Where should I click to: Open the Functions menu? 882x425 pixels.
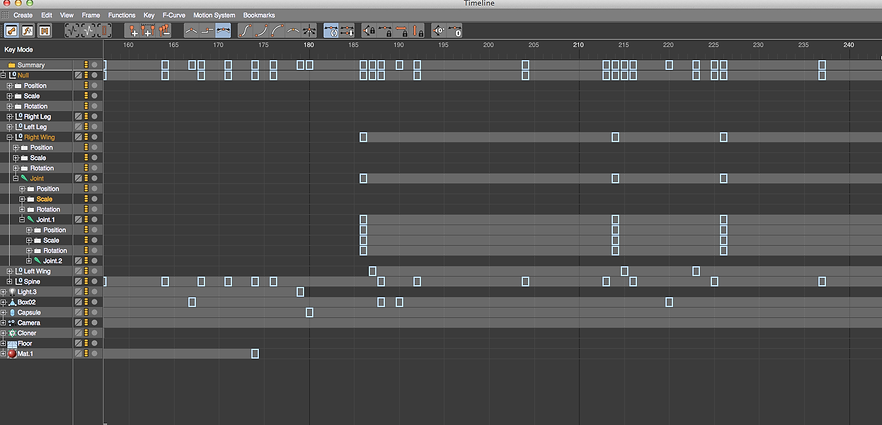pos(122,15)
